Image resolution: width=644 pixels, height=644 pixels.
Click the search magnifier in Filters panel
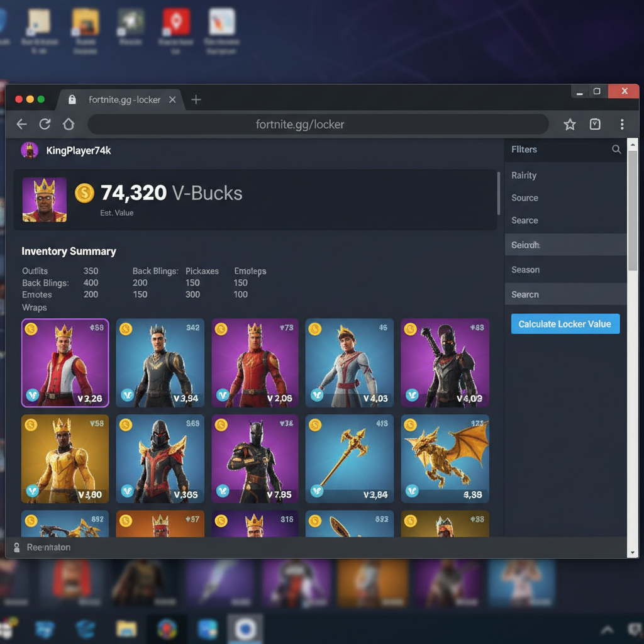(x=616, y=150)
